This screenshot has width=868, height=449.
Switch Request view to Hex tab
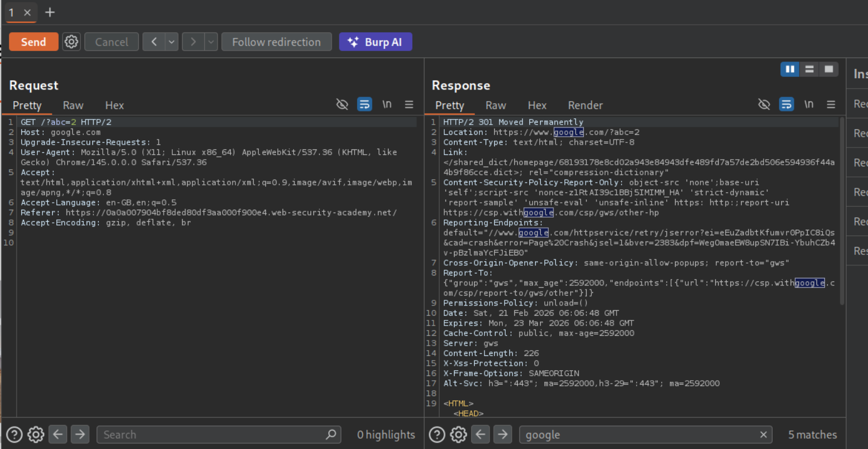click(114, 105)
